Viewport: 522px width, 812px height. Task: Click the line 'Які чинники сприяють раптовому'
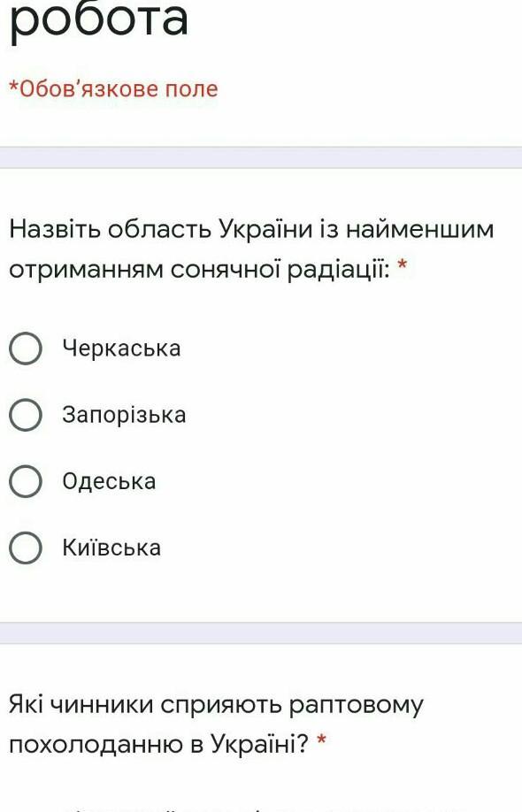point(217,705)
